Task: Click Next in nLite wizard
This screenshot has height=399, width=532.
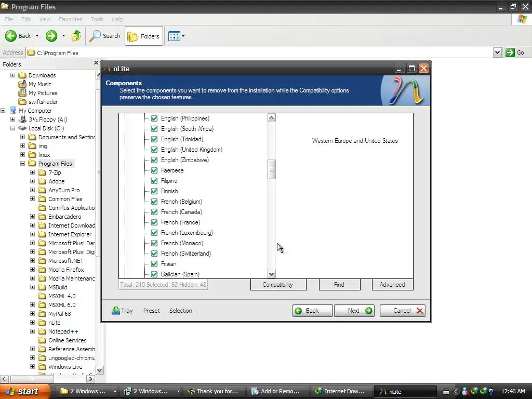Action: pyautogui.click(x=354, y=311)
